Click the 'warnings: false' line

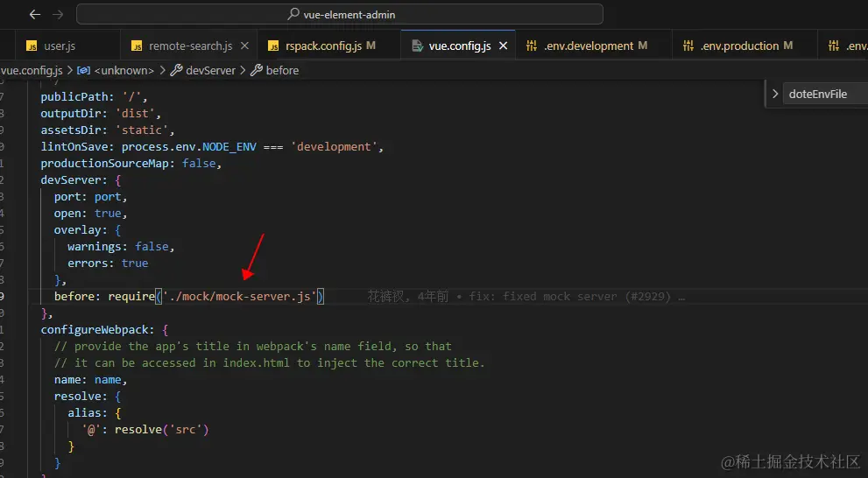[121, 247]
